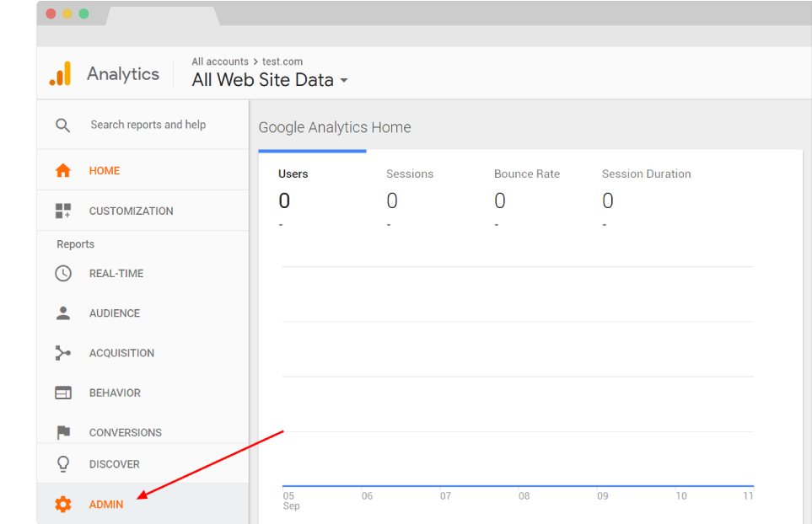Select the Home icon in sidebar
Screen dimensions: 812x524
[63, 170]
